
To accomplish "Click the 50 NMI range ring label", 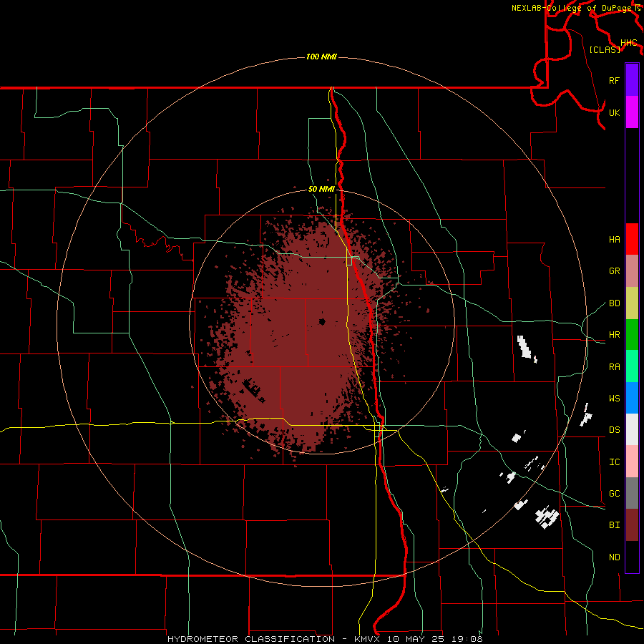I will click(x=321, y=190).
